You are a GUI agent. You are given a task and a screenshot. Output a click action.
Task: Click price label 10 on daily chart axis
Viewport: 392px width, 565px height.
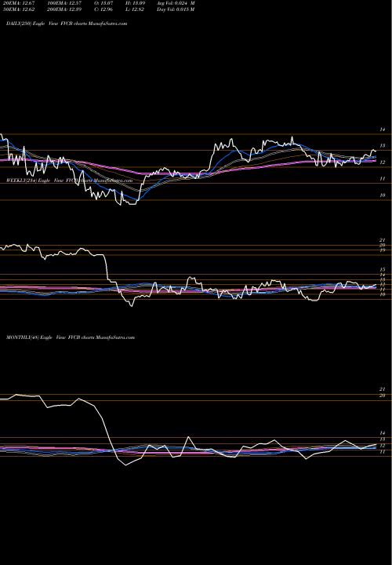click(383, 195)
